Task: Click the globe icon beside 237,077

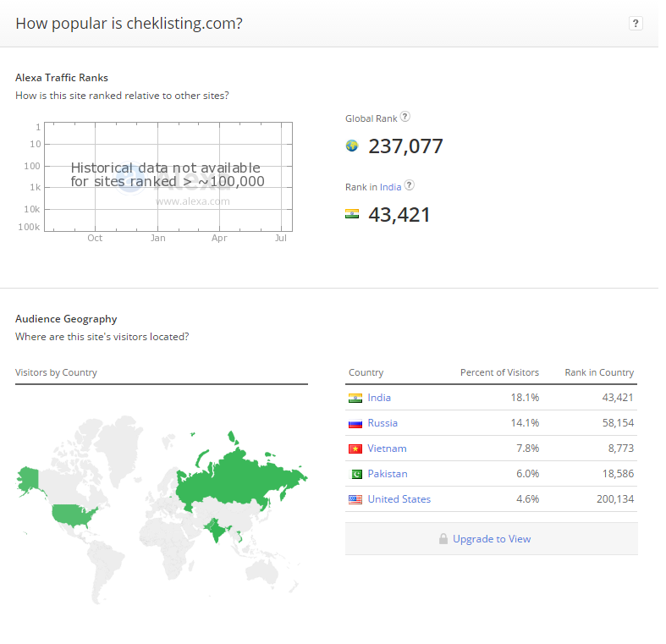Action: 352,146
